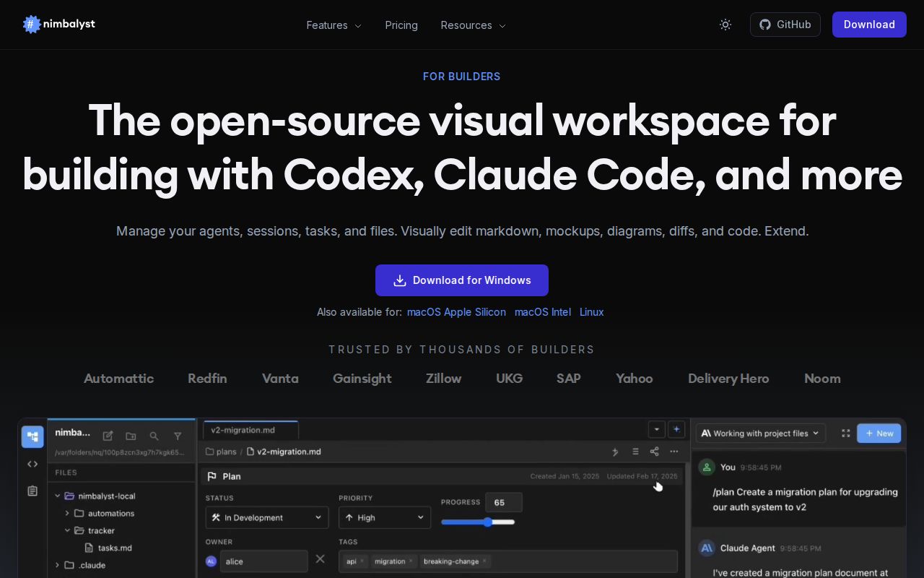Remove the migration tag
Screen dimensions: 924x578
point(411,561)
